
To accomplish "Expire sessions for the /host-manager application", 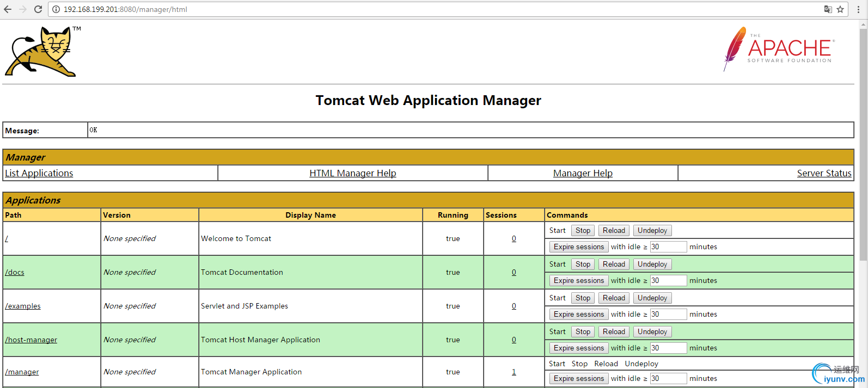I will point(579,348).
